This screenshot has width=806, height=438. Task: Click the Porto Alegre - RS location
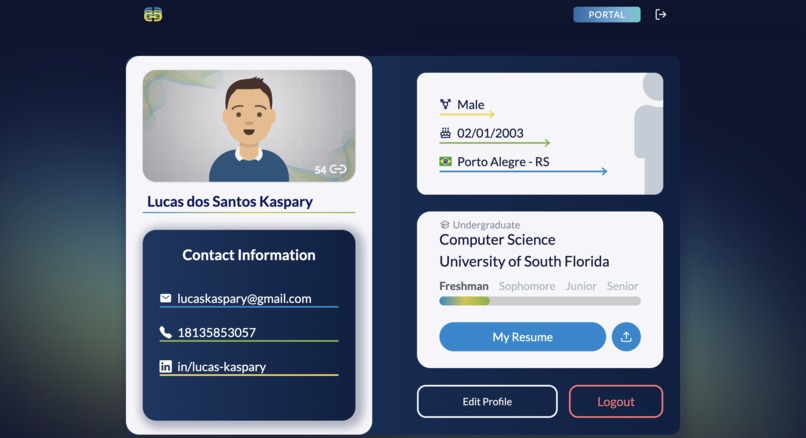coord(503,162)
